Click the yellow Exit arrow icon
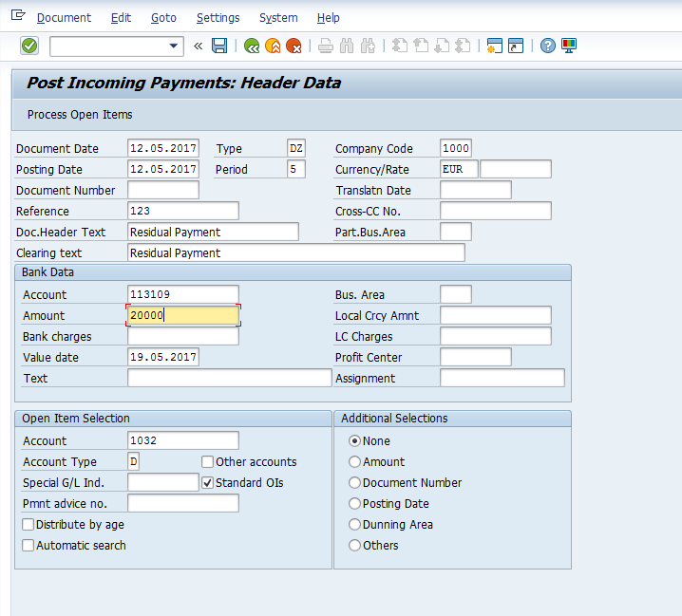Screen dimensions: 682x616 273,46
